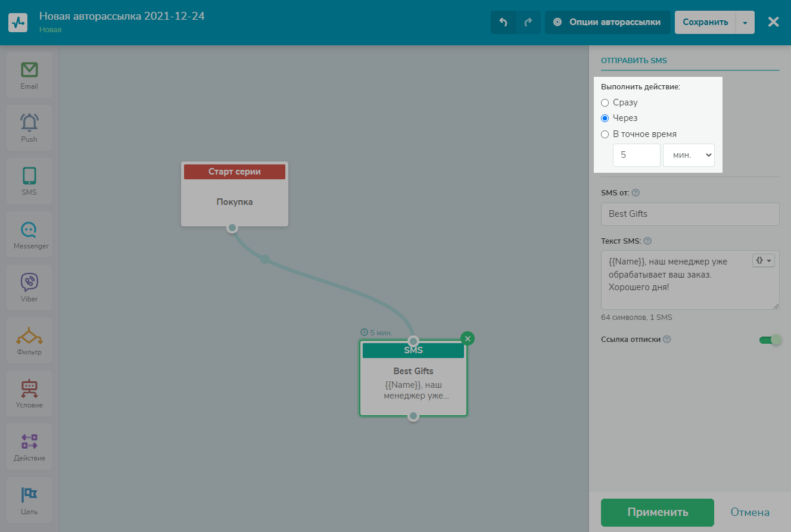Viewport: 791px width, 532px height.
Task: Choose the Messenger block in sidebar
Action: 29,234
